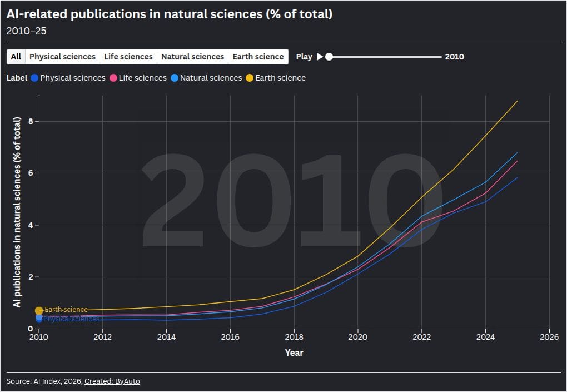Click the Natural sciences legend label
This screenshot has width=567, height=392.
coord(211,78)
